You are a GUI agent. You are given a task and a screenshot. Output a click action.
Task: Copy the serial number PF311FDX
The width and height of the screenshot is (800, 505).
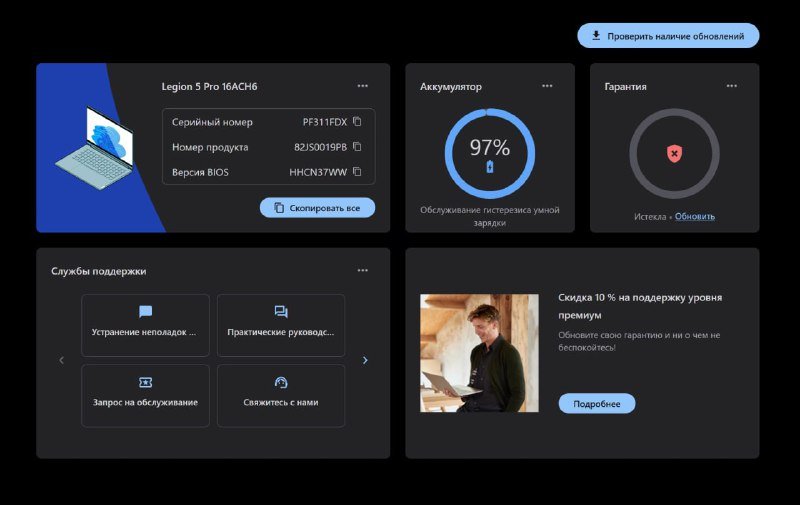click(x=357, y=121)
